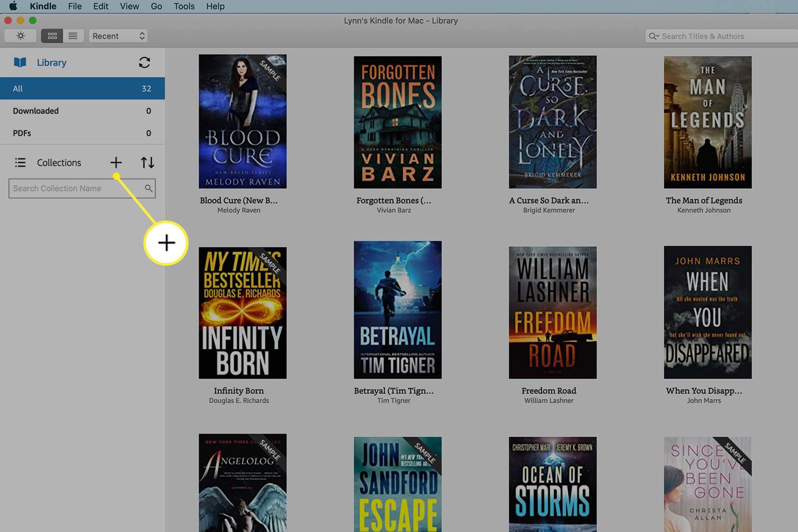Click the 'Infinity Born' title text
Screen dimensions: 798x532
[239, 391]
